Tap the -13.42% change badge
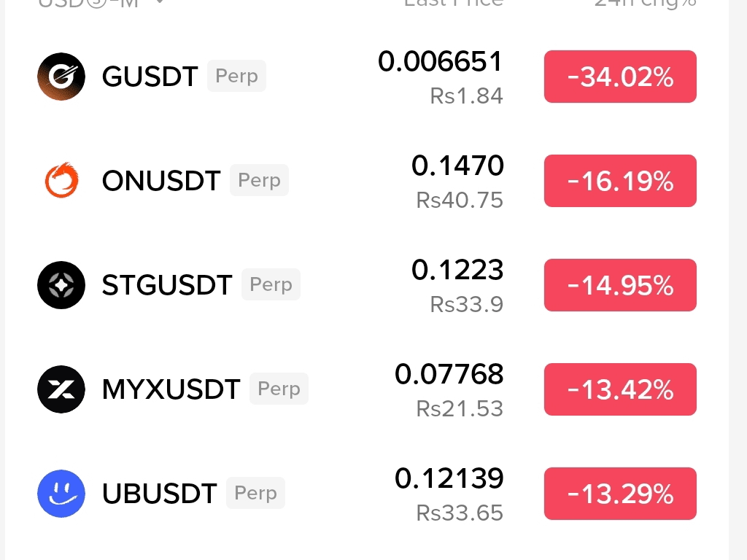This screenshot has width=747, height=560. coord(620,389)
